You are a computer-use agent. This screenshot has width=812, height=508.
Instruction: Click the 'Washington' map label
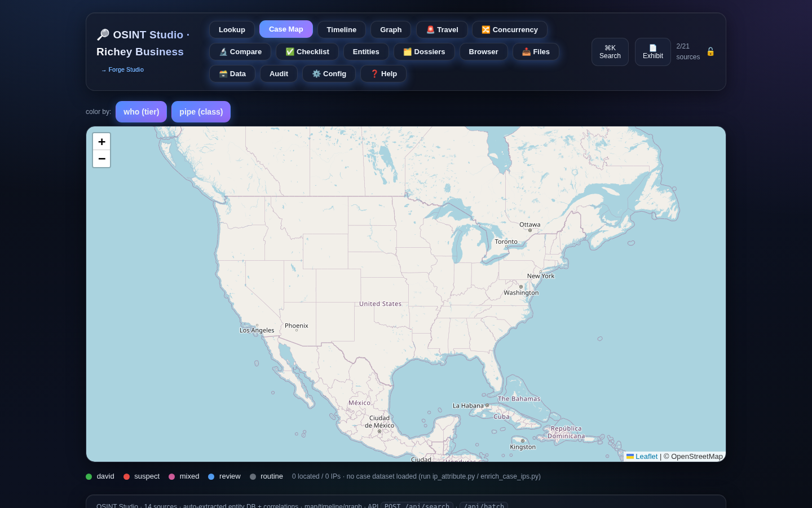pos(521,293)
